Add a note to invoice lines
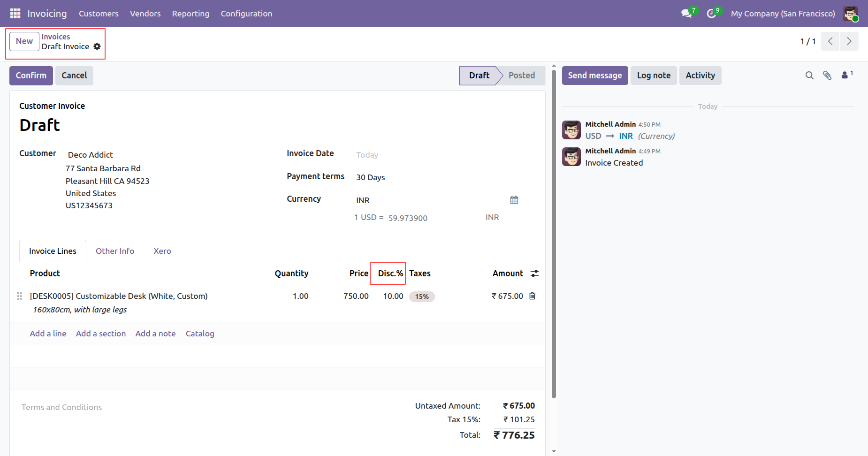The width and height of the screenshot is (868, 456). [155, 334]
